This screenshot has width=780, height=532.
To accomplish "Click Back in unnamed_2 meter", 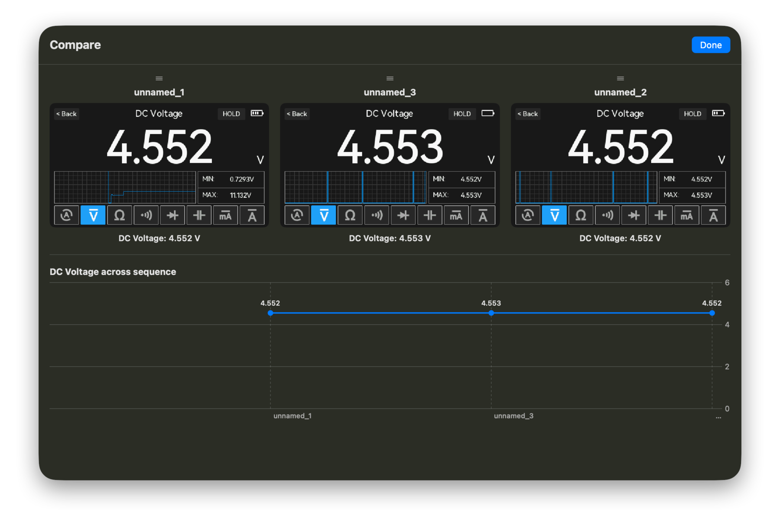I will 528,114.
